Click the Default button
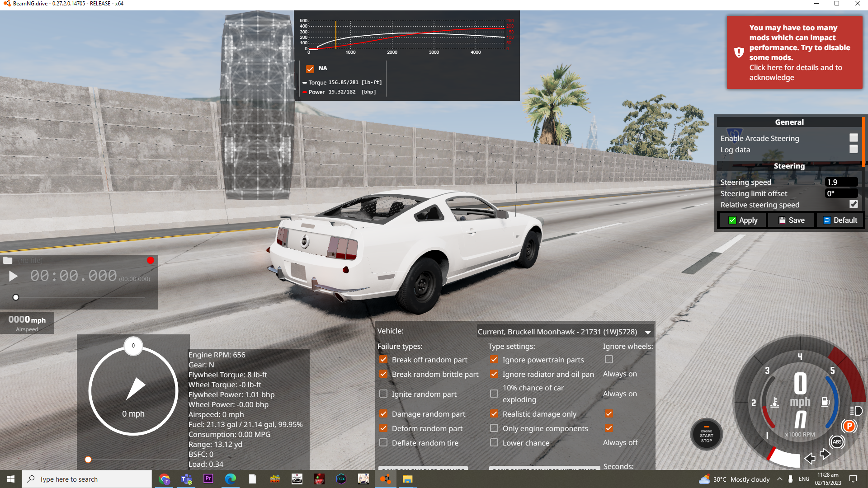Viewport: 868px width, 488px height. pos(840,220)
